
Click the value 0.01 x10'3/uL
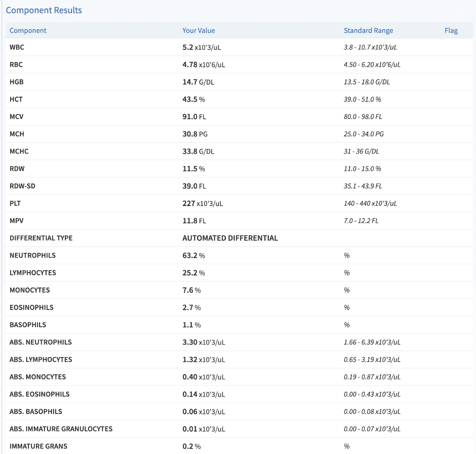tap(204, 428)
